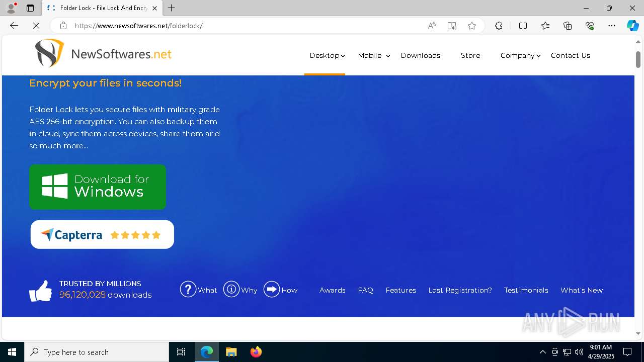Open the Testimonials link
The image size is (644, 362).
coord(526,290)
